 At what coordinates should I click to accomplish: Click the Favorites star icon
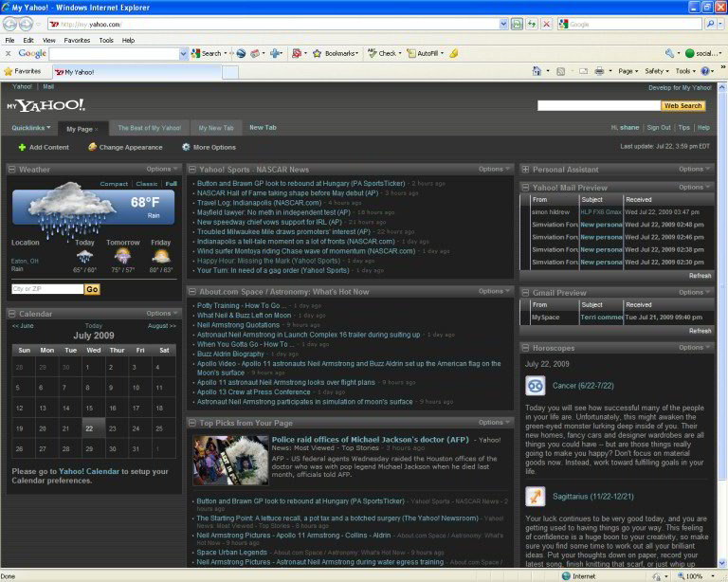click(9, 71)
